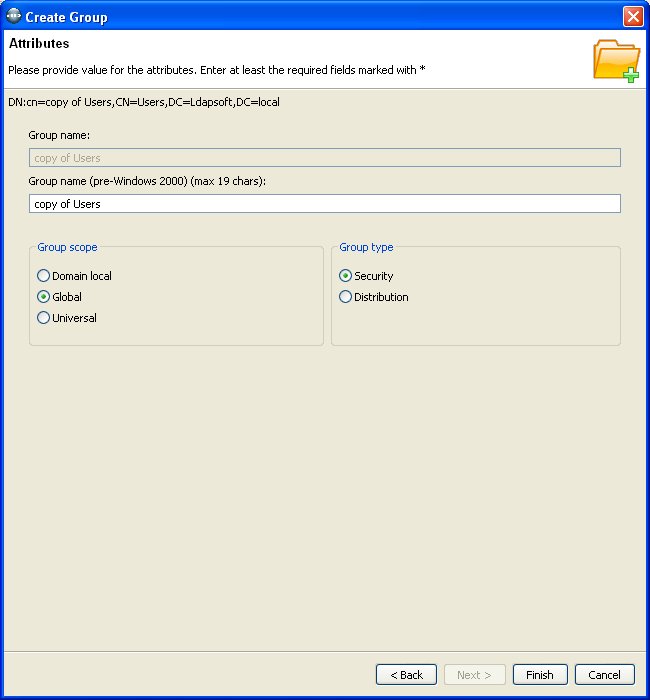Select Universal as the group scope
This screenshot has height=700, width=650.
tap(44, 318)
